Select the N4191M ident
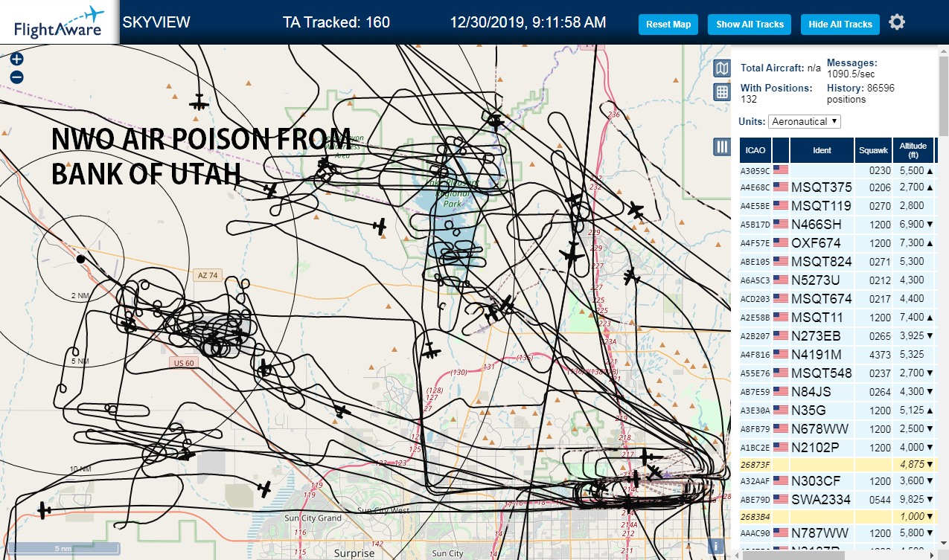This screenshot has height=560, width=949. pyautogui.click(x=817, y=355)
